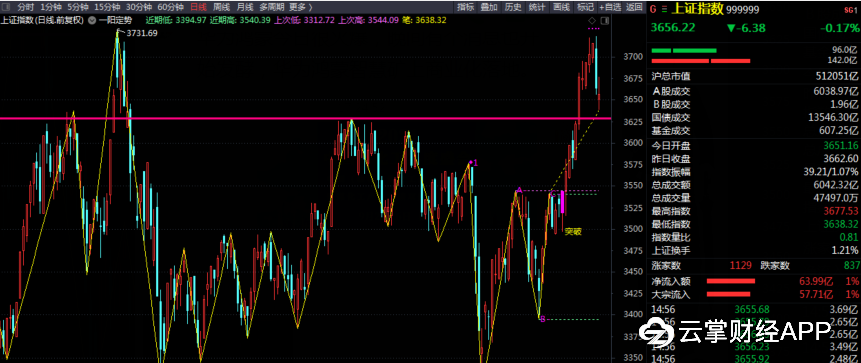This screenshot has height=363, width=861.
Task: Open the three-line menu icon near 上证指数
Action: [664, 9]
